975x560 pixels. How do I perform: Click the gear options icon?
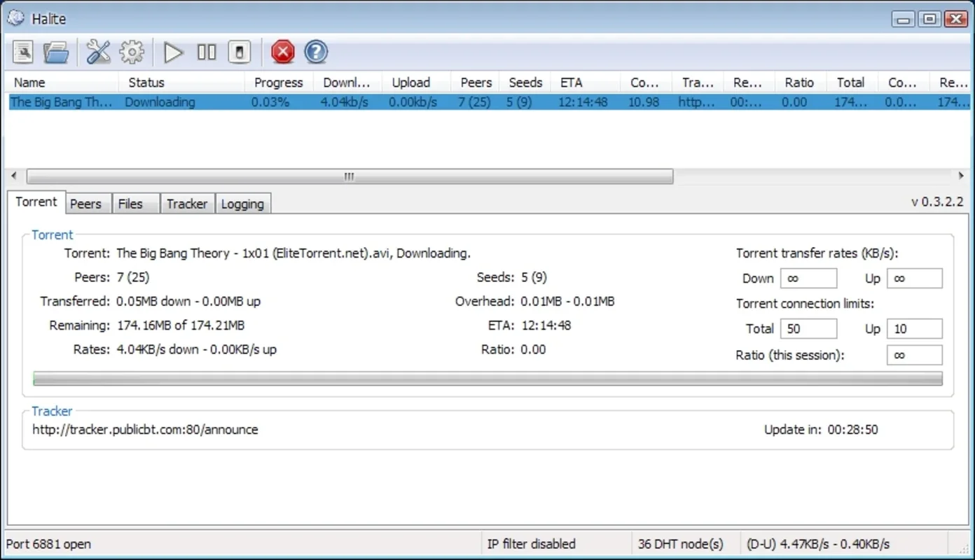click(x=132, y=52)
